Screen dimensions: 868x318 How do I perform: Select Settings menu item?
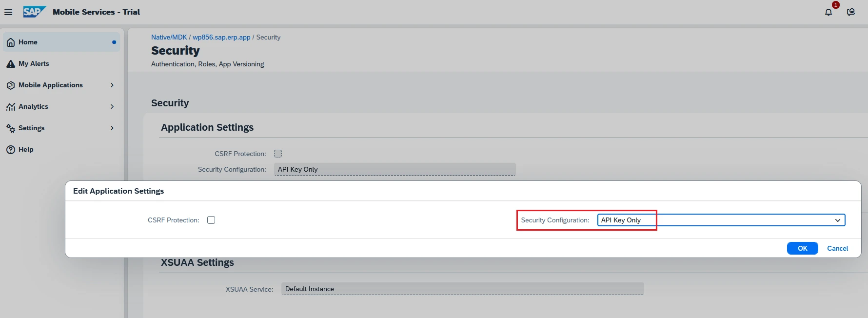61,128
